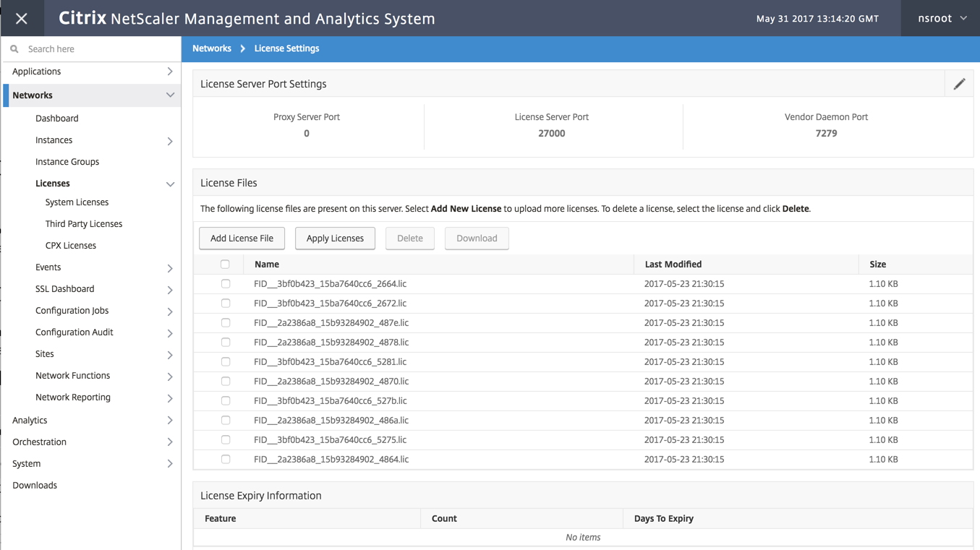Close the navigation menu with the X icon

22,19
